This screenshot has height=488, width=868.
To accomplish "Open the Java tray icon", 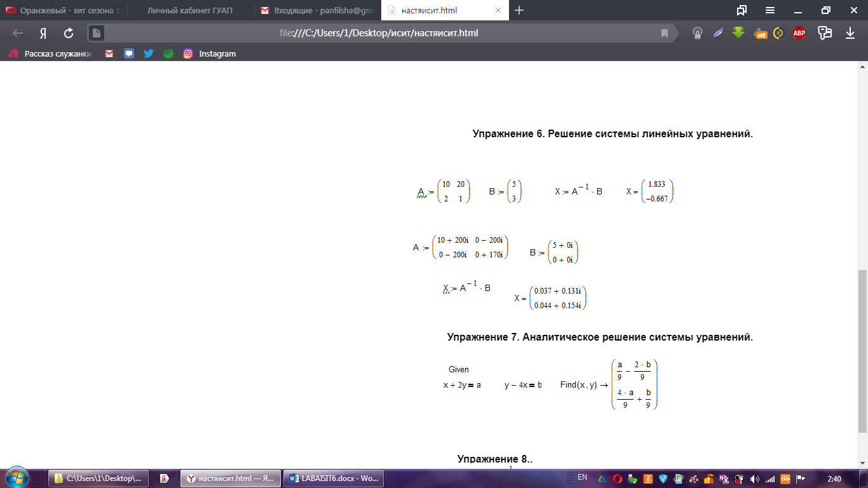I will (648, 479).
